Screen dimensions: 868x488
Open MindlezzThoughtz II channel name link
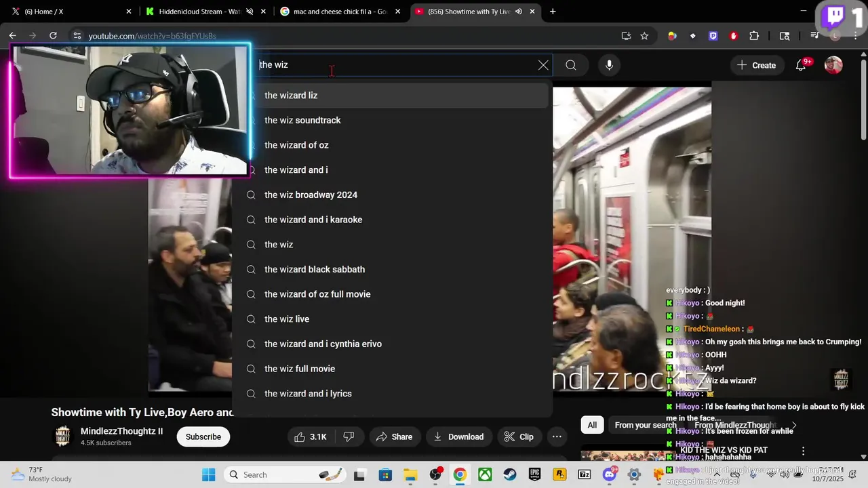[122, 431]
